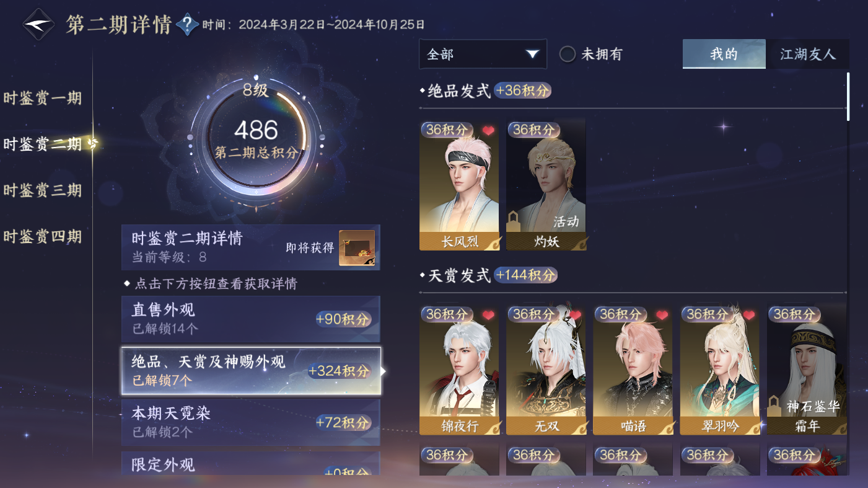Toggle heart favorite on 长风烈 hairstyle
Image resolution: width=868 pixels, height=488 pixels.
[488, 130]
